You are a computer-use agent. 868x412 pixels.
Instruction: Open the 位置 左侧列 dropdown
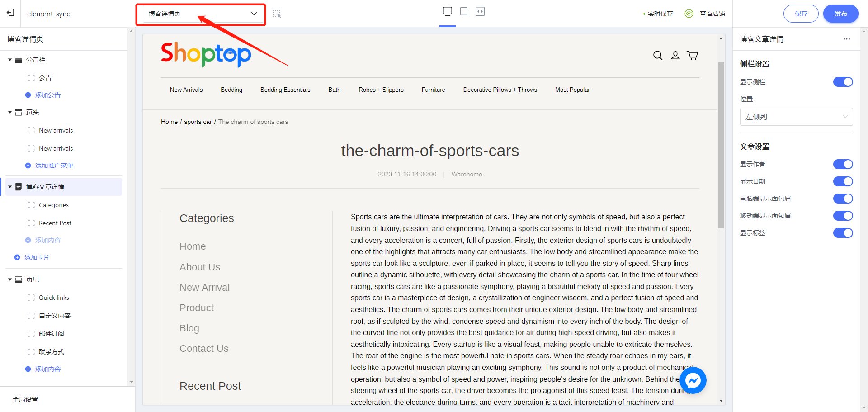tap(796, 117)
